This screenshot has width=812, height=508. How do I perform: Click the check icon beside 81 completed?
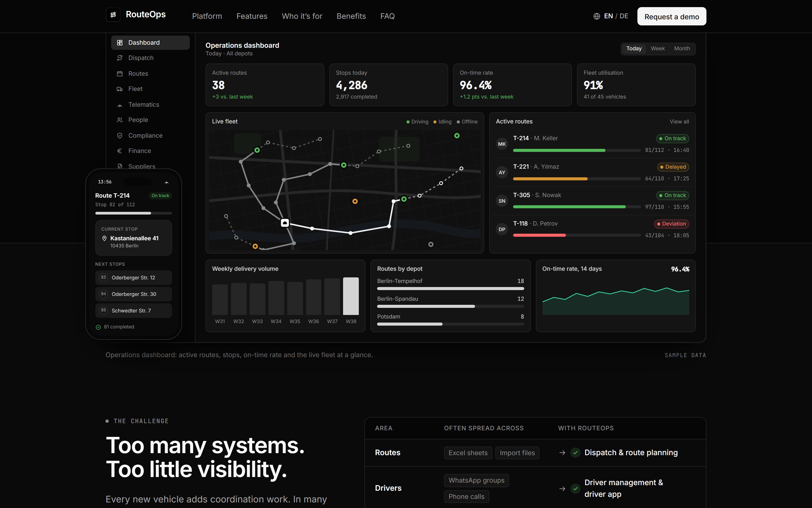[98, 327]
